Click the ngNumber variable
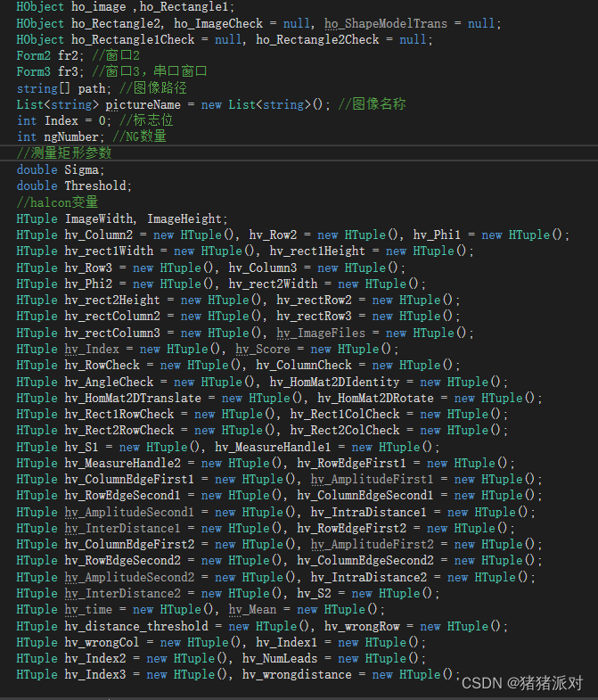Screen dimensions: 598x700 click(71, 137)
